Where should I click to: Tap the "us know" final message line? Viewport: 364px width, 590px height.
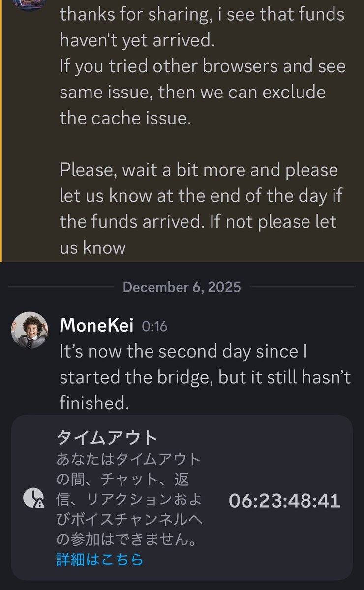[x=92, y=247]
